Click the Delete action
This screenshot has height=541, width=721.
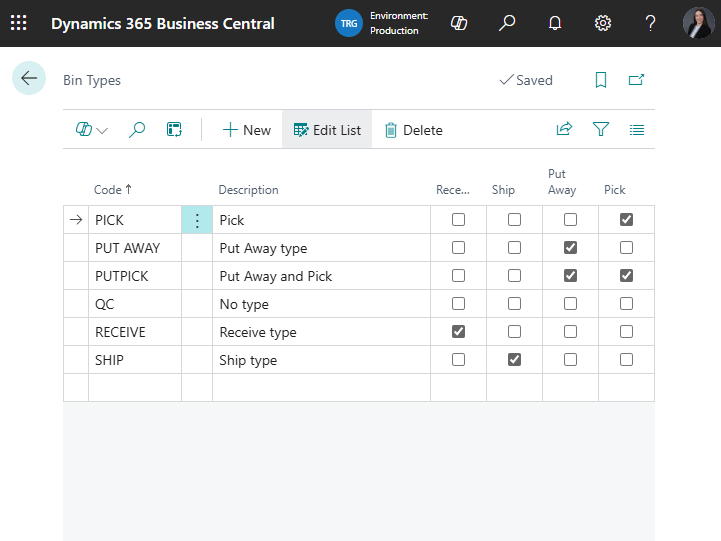(x=413, y=130)
